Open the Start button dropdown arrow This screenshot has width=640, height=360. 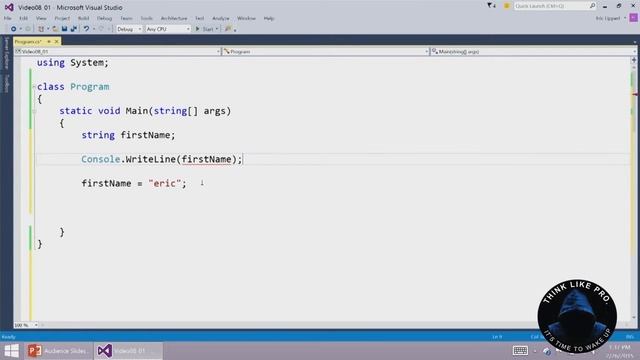(x=217, y=29)
